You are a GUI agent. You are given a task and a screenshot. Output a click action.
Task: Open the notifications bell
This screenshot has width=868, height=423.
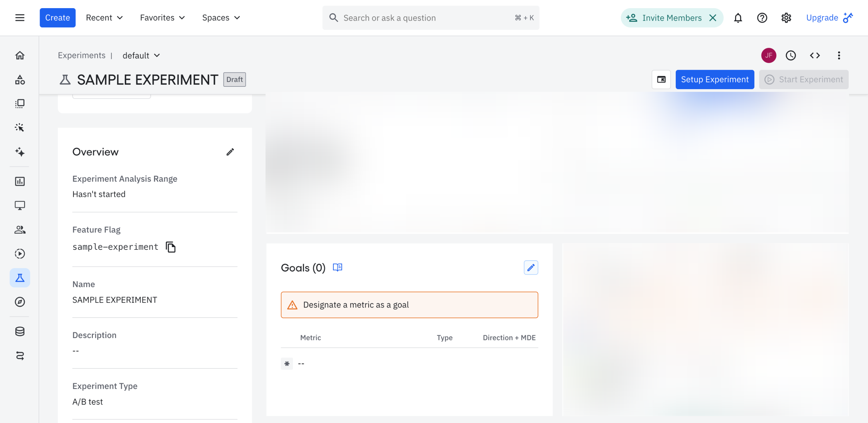tap(738, 18)
